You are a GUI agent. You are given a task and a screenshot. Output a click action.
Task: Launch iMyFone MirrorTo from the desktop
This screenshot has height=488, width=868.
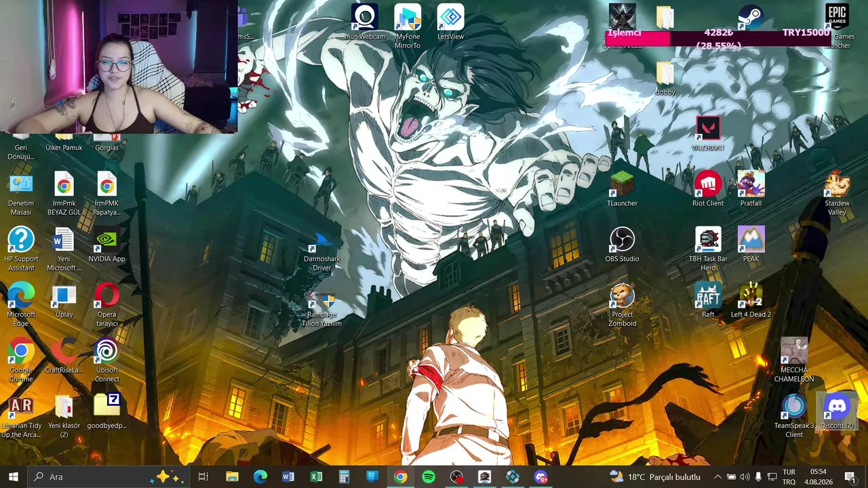coord(408,27)
